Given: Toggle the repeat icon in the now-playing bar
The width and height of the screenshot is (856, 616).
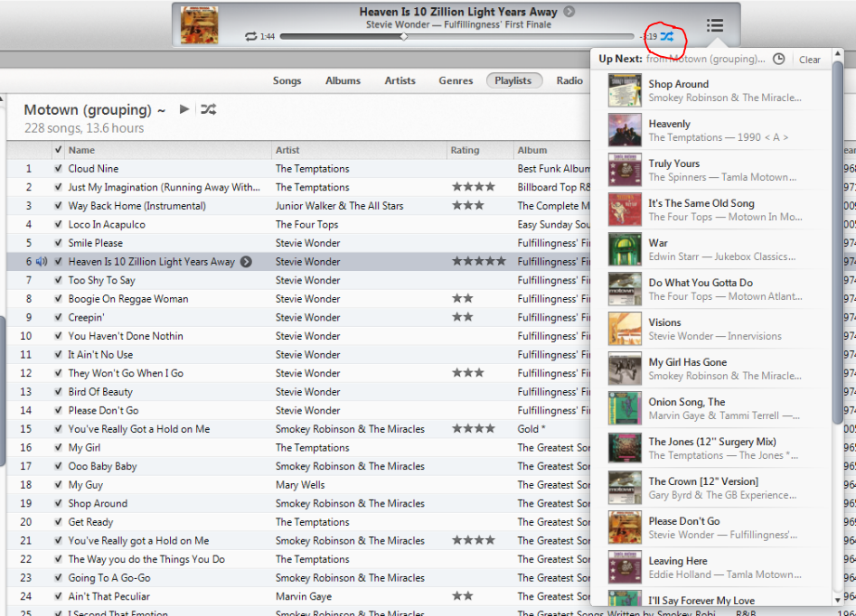Looking at the screenshot, I should (x=251, y=36).
